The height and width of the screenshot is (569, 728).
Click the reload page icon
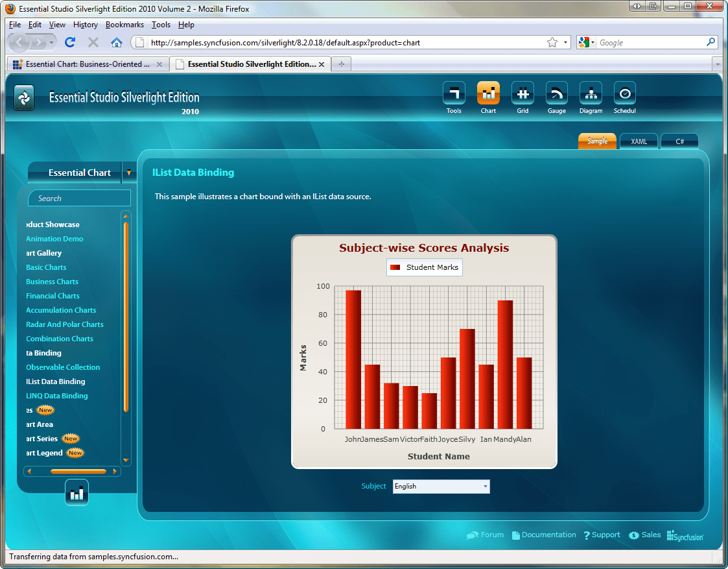70,42
